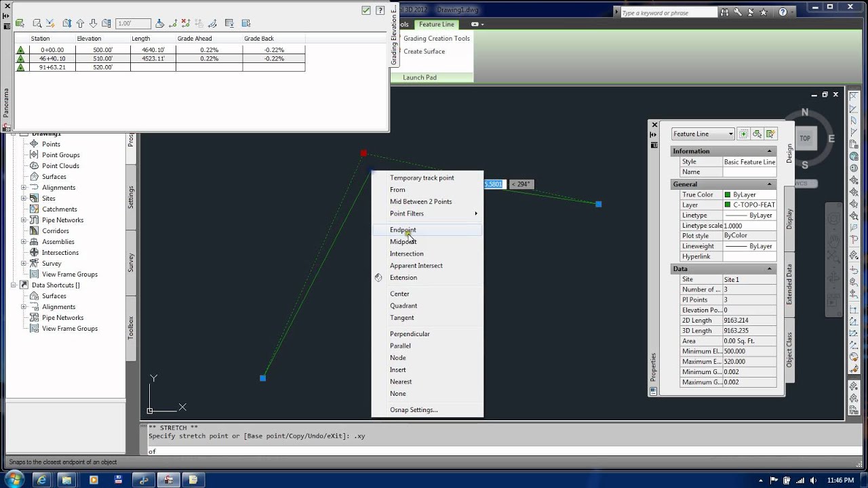Image resolution: width=868 pixels, height=488 pixels.
Task: Collapse the Information section in Properties
Action: tap(769, 151)
